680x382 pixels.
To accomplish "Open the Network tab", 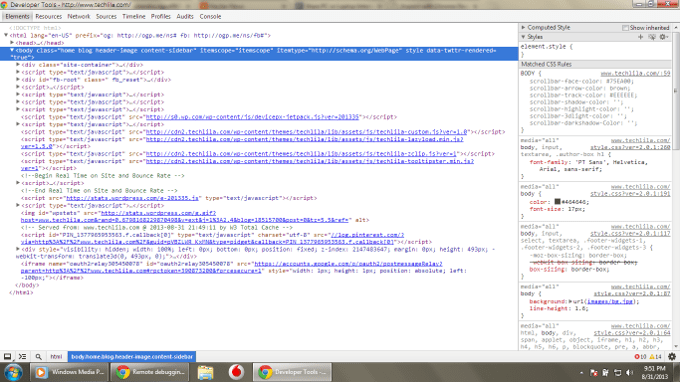I will click(79, 16).
